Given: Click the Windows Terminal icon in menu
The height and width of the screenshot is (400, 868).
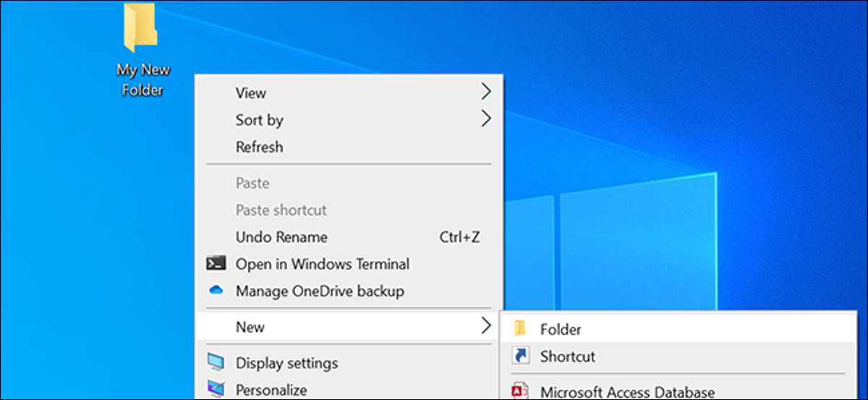Looking at the screenshot, I should pos(216,264).
